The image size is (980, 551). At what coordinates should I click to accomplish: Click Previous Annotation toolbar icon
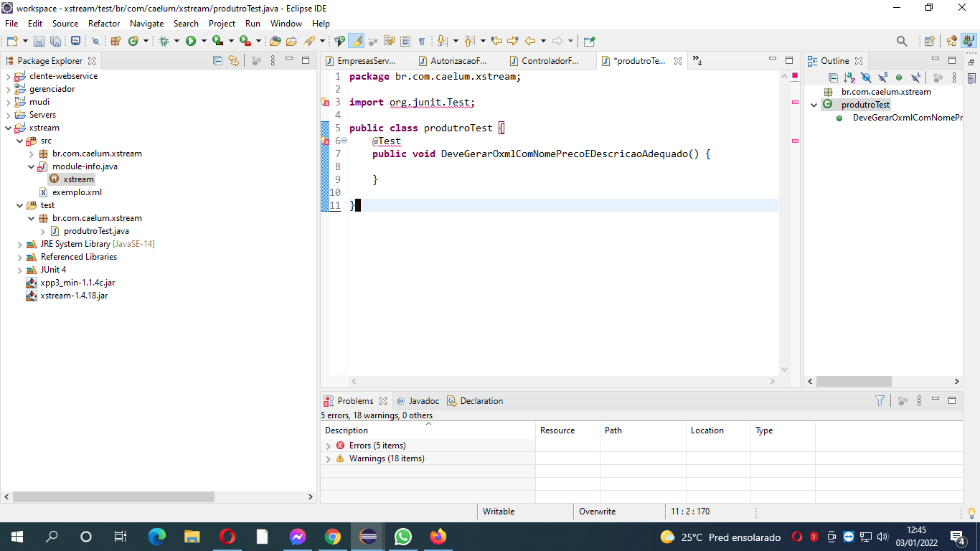pos(469,41)
